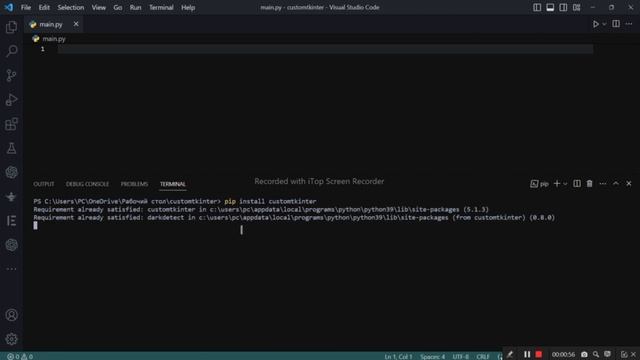Open the Accounts icon in activity bar

pos(11,315)
